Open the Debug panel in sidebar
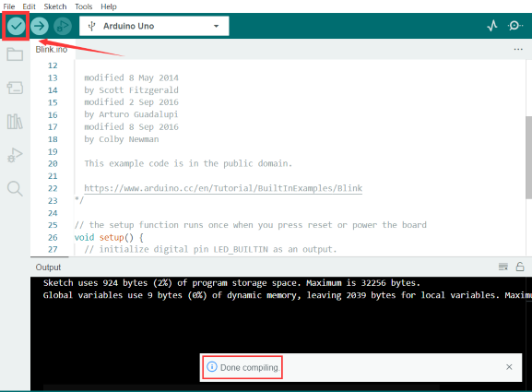The image size is (532, 392). click(15, 155)
